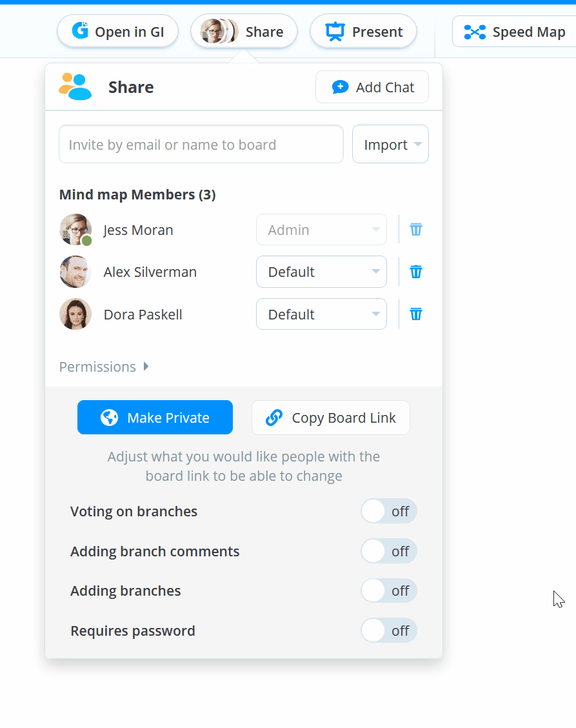Expand the Import dropdown
The height and width of the screenshot is (728, 576).
390,144
